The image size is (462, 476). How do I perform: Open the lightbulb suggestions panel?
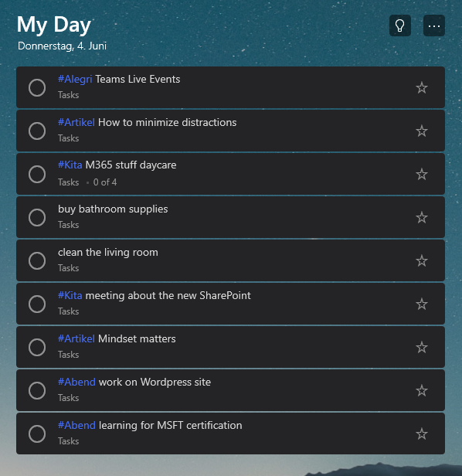400,25
